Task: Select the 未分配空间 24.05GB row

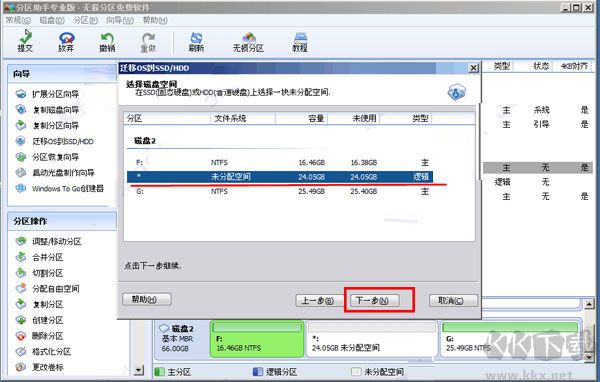Action: coord(280,176)
